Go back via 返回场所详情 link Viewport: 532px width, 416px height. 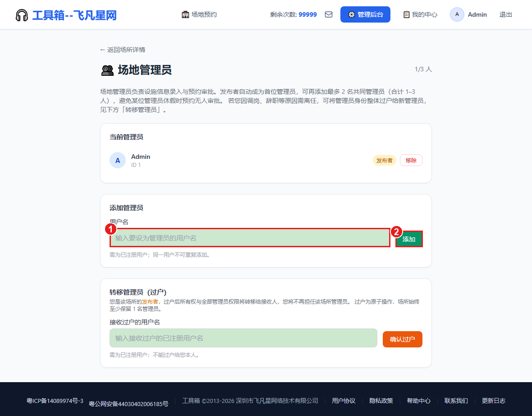click(123, 50)
